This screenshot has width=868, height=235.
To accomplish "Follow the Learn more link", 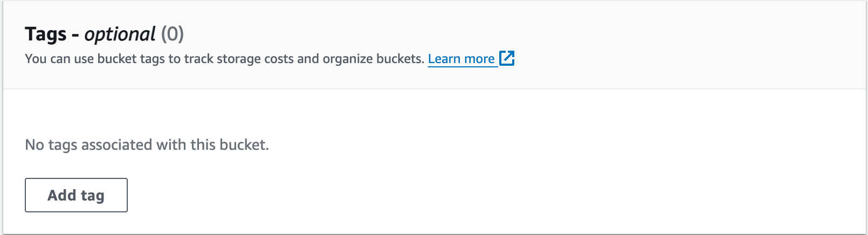I will [461, 59].
